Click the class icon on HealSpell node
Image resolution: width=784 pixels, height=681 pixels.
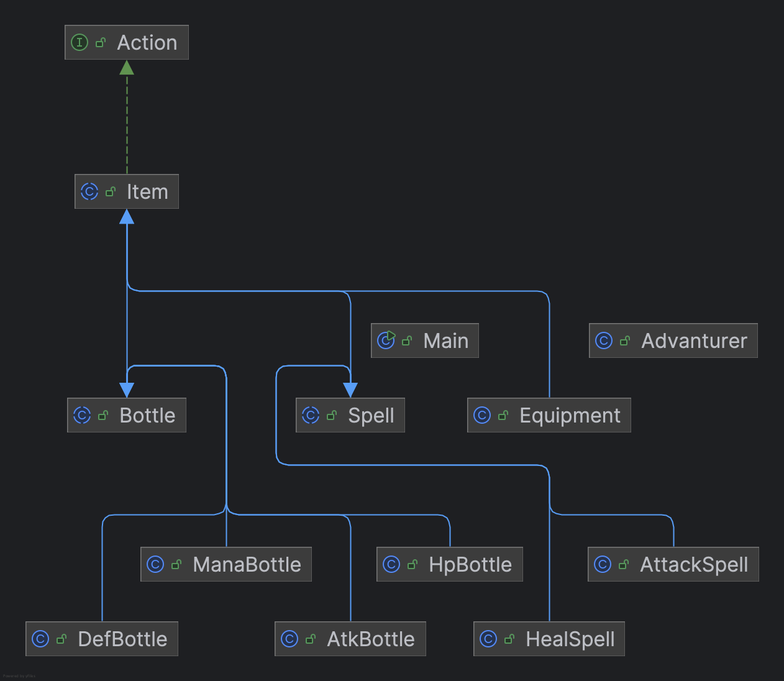coord(488,639)
